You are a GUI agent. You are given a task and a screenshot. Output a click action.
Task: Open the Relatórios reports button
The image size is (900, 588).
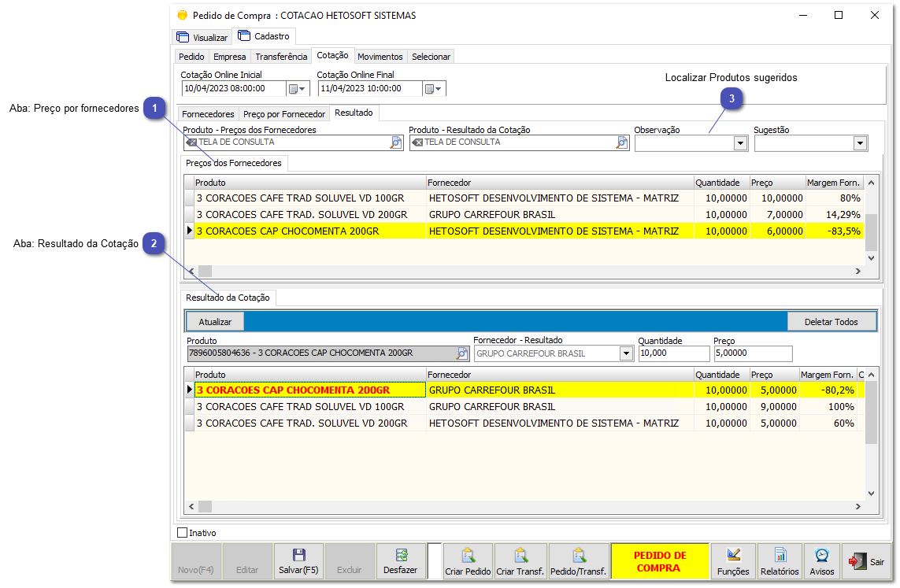[780, 561]
